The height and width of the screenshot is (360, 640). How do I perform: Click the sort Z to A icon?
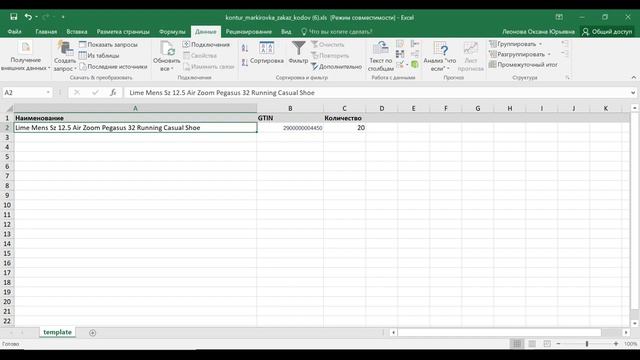[245, 62]
